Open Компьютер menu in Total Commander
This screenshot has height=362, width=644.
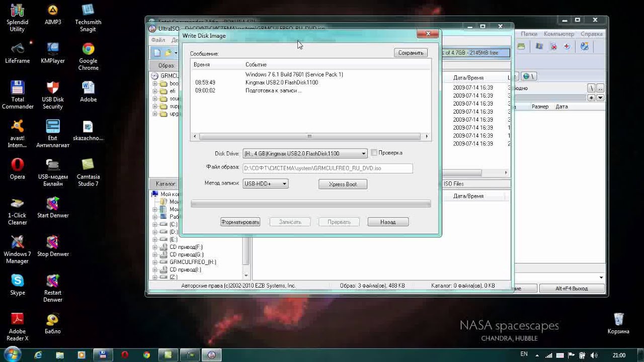(x=558, y=34)
